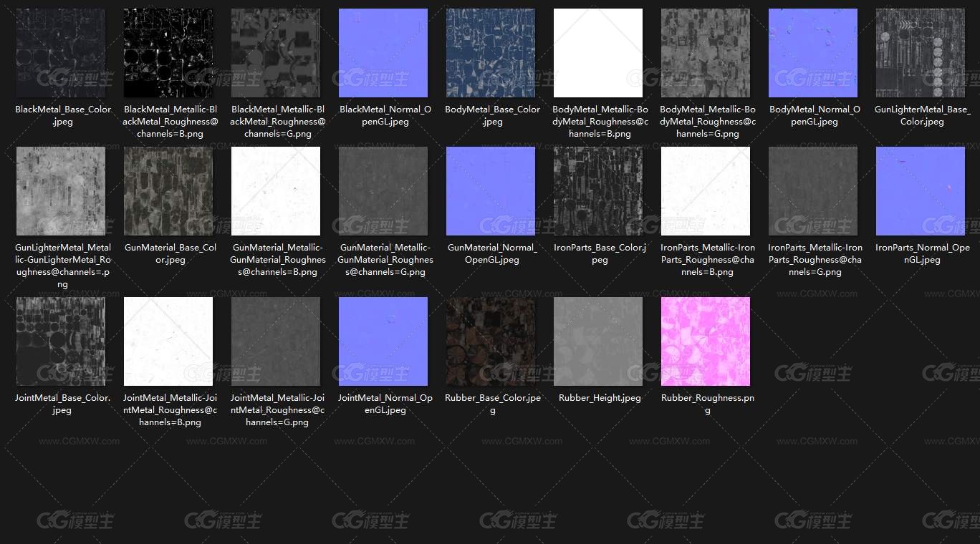Pick the GunMaterial_Normal_OpenGL.jpeg thumbnail
The height and width of the screenshot is (544, 980).
pyautogui.click(x=491, y=191)
